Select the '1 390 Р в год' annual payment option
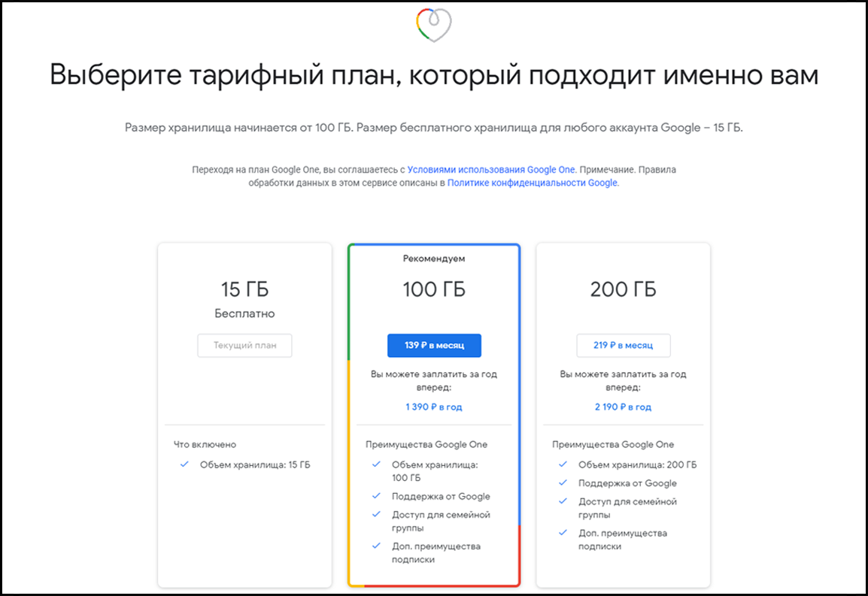Image resolution: width=868 pixels, height=596 pixels. click(434, 406)
